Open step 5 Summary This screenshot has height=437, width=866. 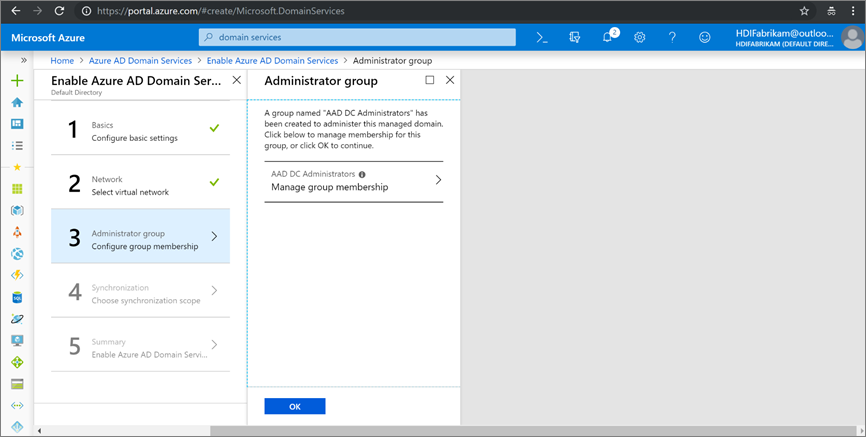[x=140, y=345]
